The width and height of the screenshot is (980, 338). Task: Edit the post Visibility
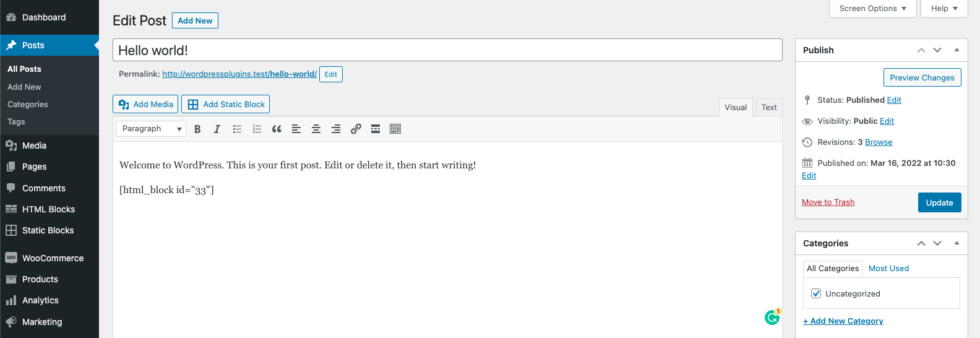[887, 121]
